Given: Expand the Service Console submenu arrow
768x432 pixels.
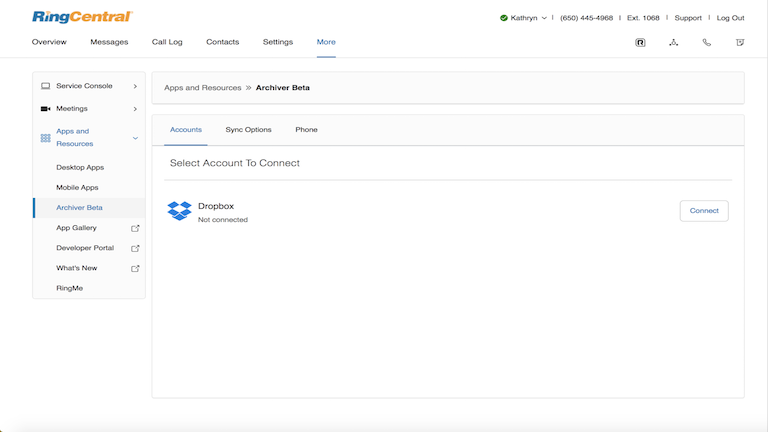Looking at the screenshot, I should [135, 86].
